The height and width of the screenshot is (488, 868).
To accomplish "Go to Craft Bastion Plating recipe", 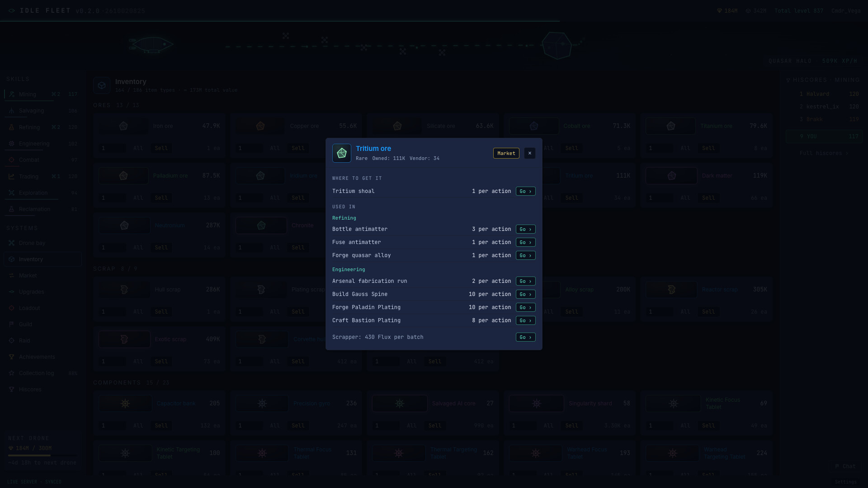I will (525, 320).
